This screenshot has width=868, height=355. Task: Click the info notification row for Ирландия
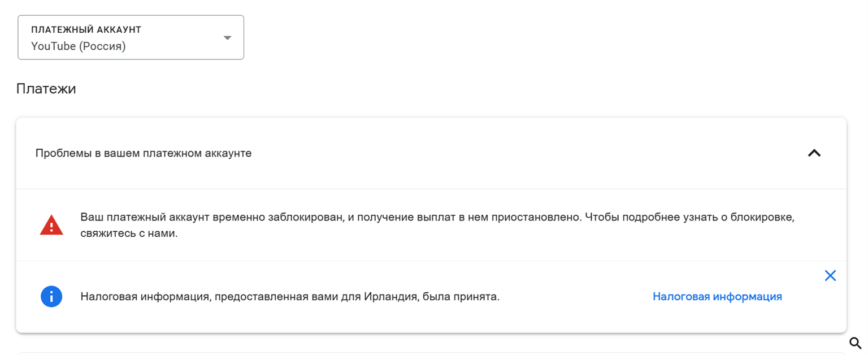pyautogui.click(x=431, y=297)
